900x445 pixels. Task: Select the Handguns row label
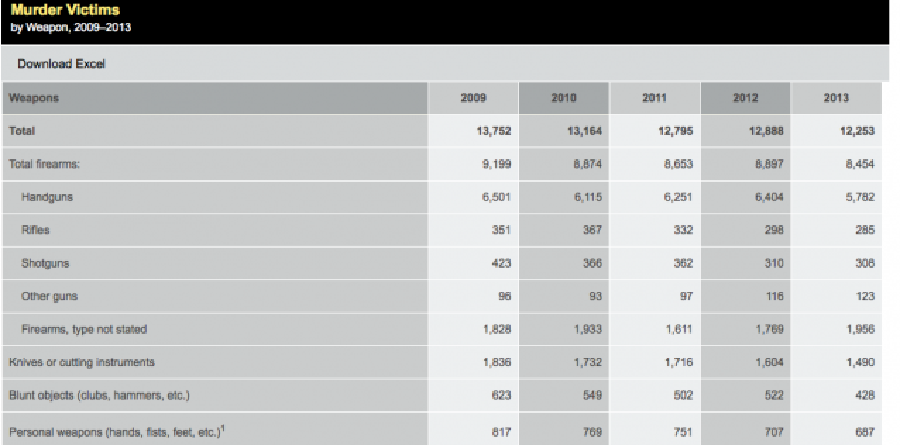[x=47, y=197]
